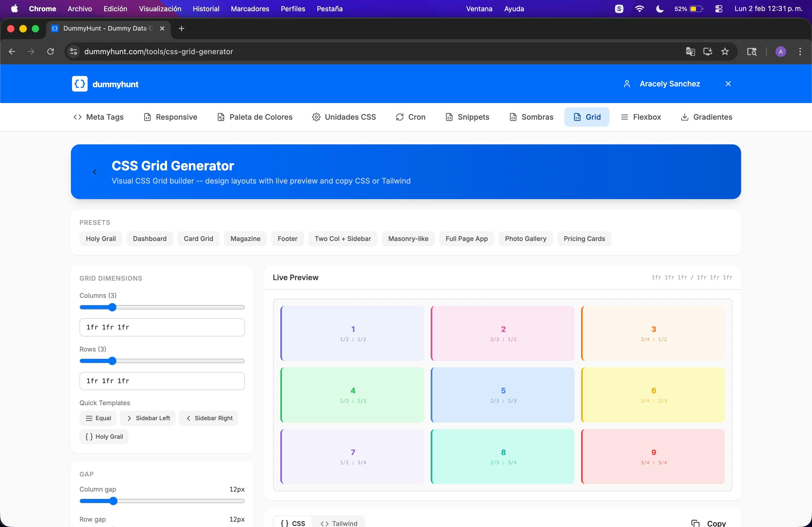Open Marcadores menu in menu bar
Image resolution: width=812 pixels, height=527 pixels.
tap(250, 9)
